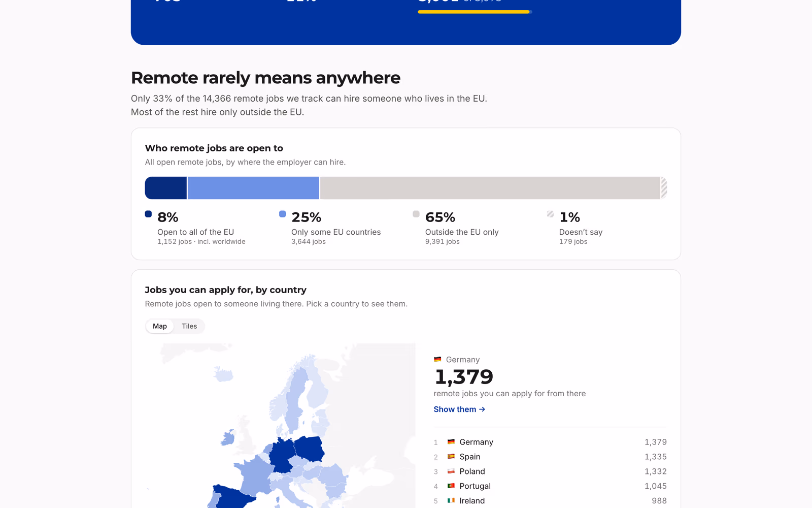
Task: Select the Poland row in ranking list
Action: 550,471
